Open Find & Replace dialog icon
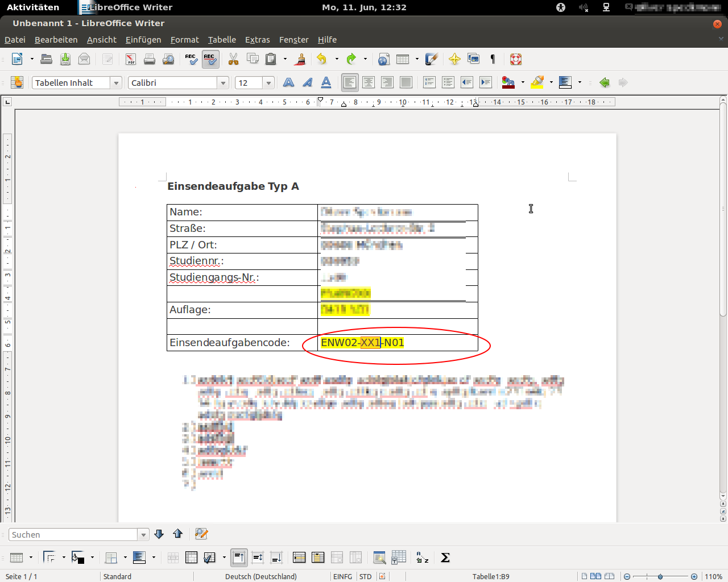The image size is (728, 582). (x=201, y=534)
